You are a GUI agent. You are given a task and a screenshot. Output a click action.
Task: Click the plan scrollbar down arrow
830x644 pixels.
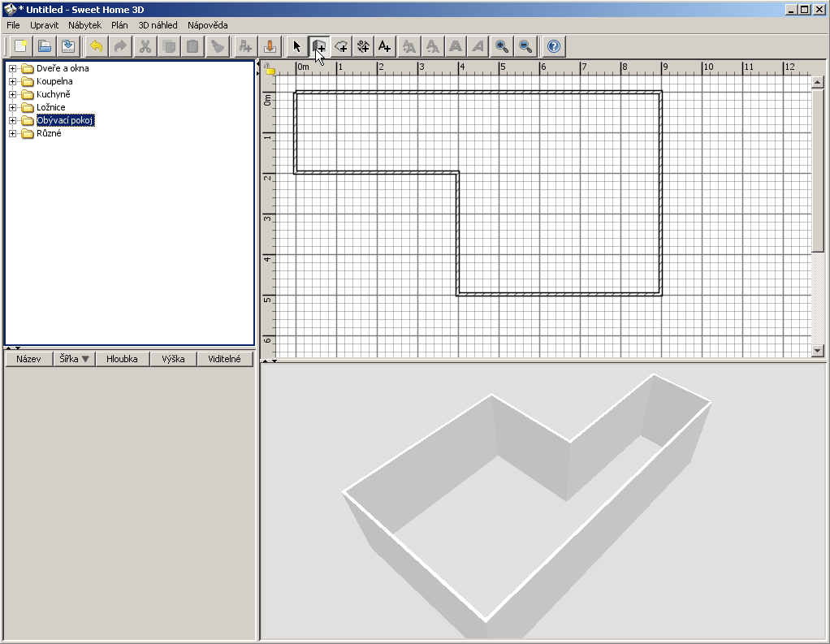pos(817,350)
